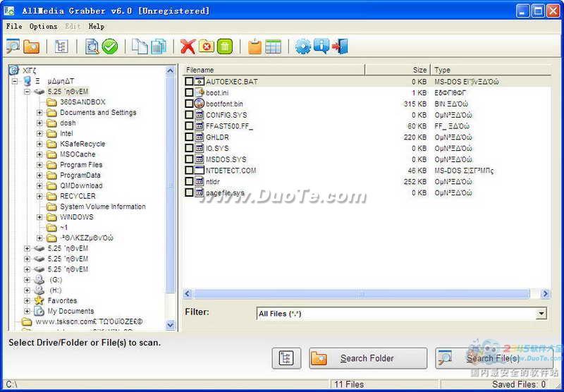Open the Edit menu

(x=73, y=26)
